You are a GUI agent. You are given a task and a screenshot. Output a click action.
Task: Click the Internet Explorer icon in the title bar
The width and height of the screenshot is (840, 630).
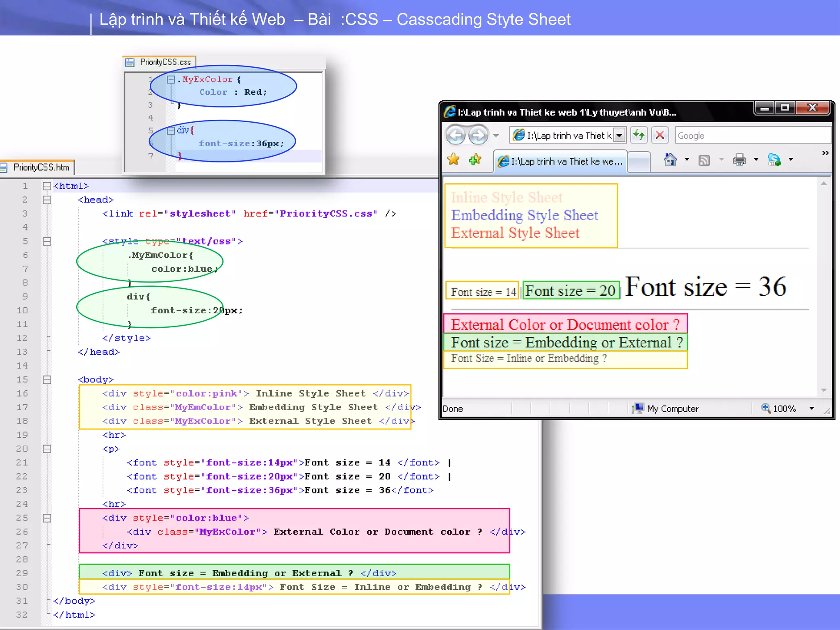click(450, 112)
